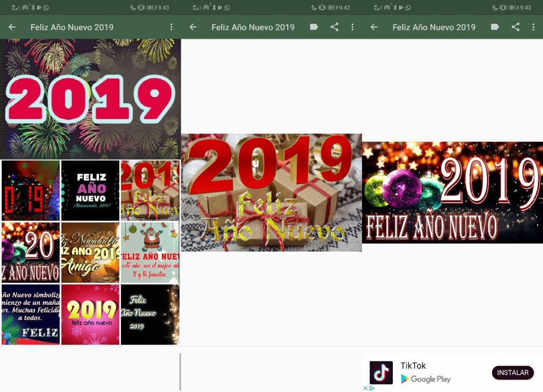Viewport: 543px width, 392px height.
Task: Close the TikTok ad with the X icon
Action: 366,388
